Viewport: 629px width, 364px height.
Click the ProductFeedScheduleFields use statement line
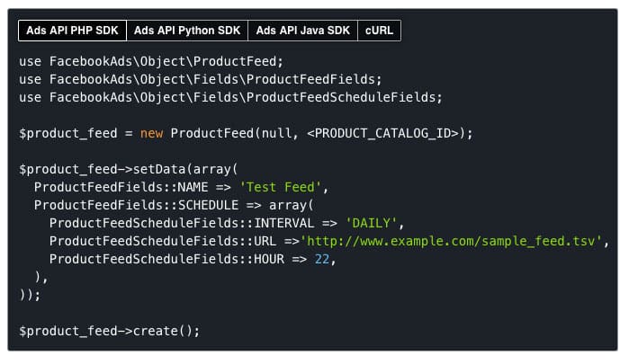pos(230,97)
